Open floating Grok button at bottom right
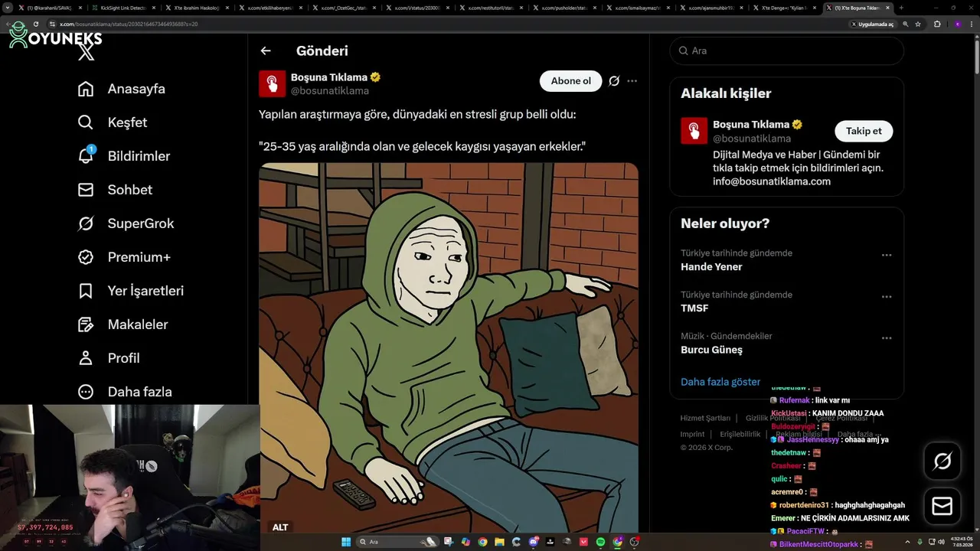 [942, 461]
